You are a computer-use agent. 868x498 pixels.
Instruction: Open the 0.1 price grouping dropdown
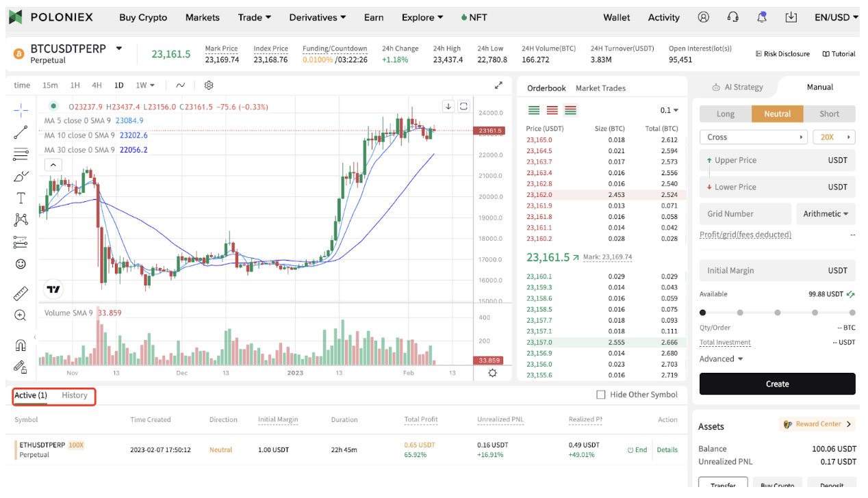(x=669, y=110)
